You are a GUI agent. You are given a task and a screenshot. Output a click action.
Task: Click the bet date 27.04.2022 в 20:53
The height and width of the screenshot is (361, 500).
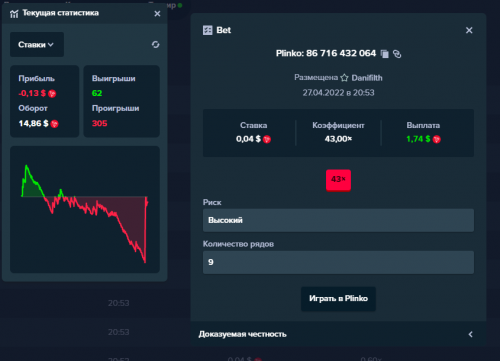(338, 93)
